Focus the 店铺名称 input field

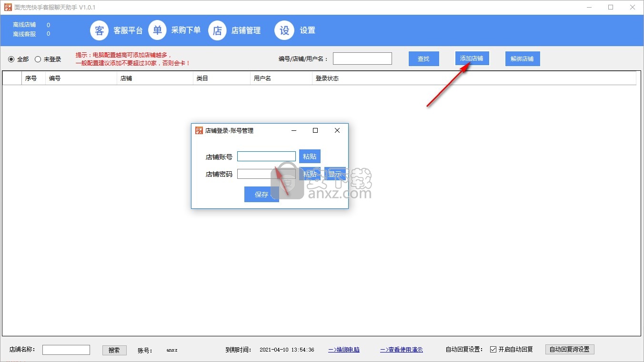66,350
